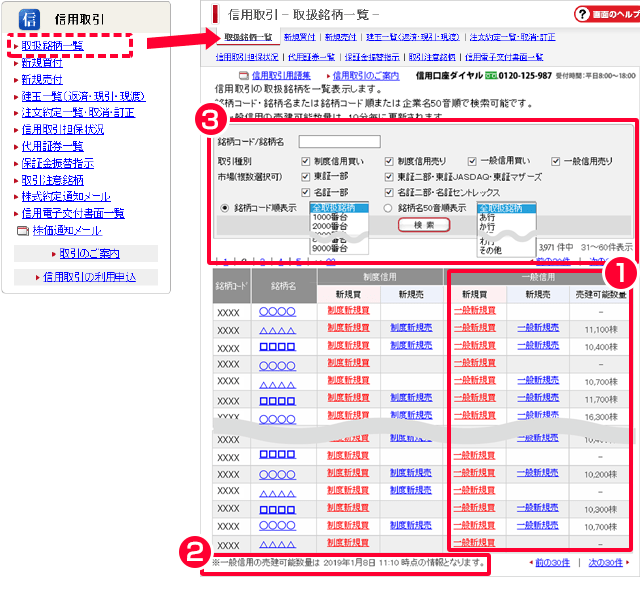
Task: Click 一般新規売 in the 10,200株 row
Action: (537, 473)
